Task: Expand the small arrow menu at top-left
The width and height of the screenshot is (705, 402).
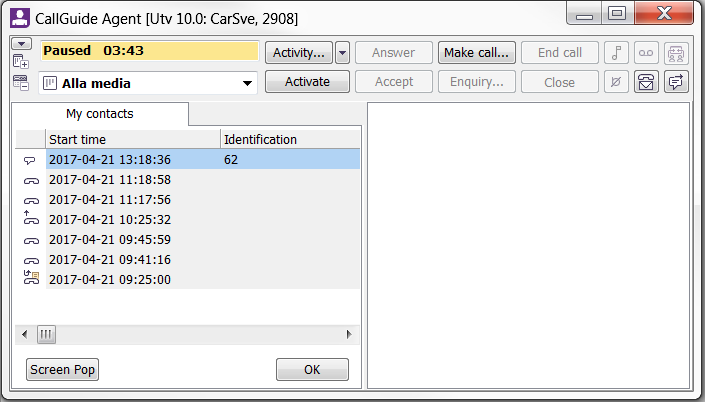Action: (x=22, y=44)
